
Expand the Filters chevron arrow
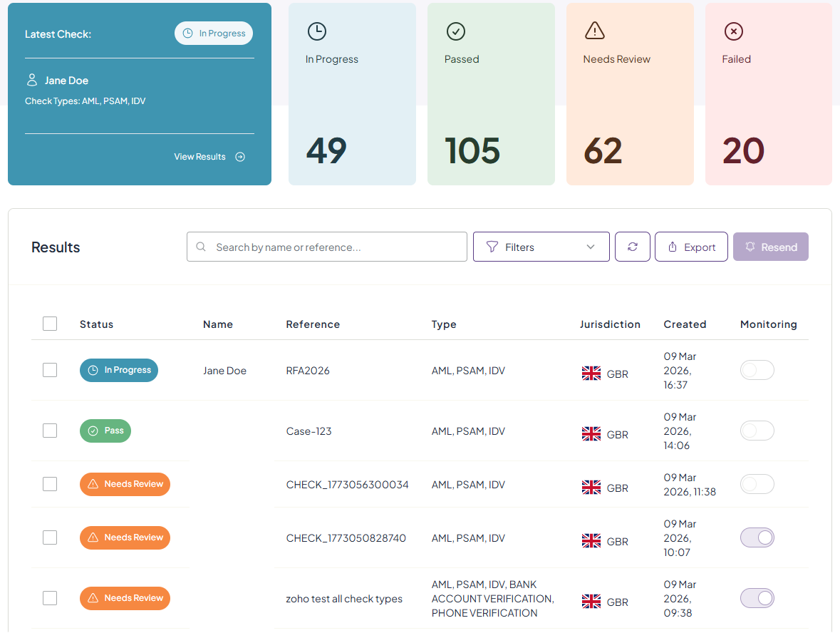click(591, 247)
